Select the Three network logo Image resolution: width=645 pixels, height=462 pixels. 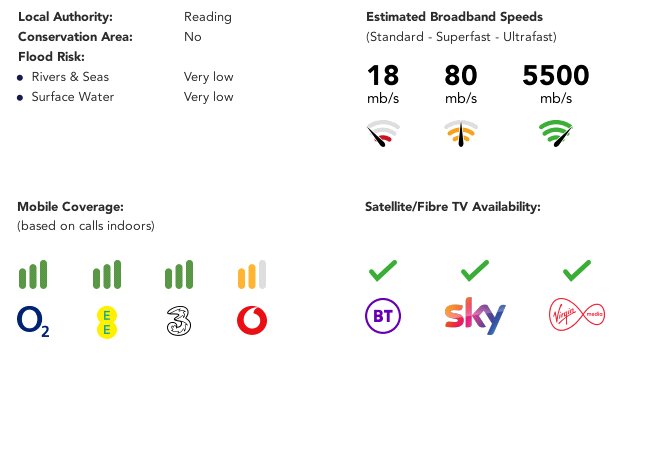179,321
